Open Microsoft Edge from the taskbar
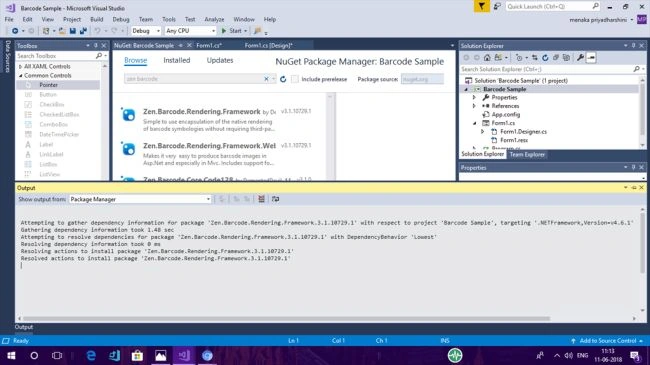 click(x=91, y=355)
